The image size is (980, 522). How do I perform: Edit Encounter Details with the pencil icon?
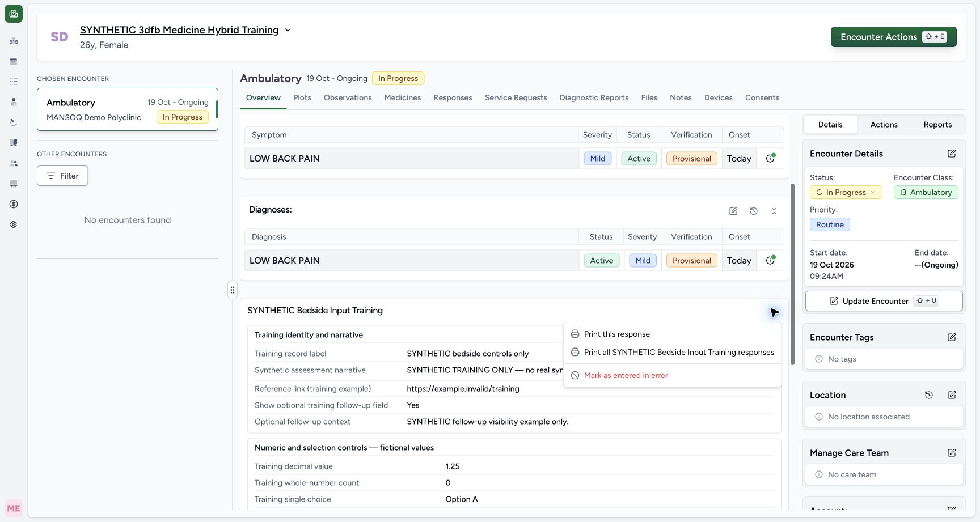coord(952,154)
